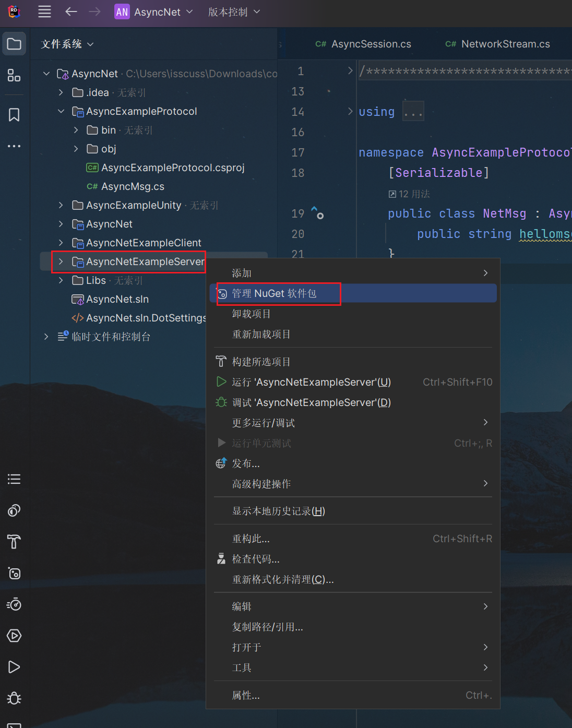Viewport: 572px width, 728px height.
Task: Open the 编辑 submenu
Action: [353, 606]
